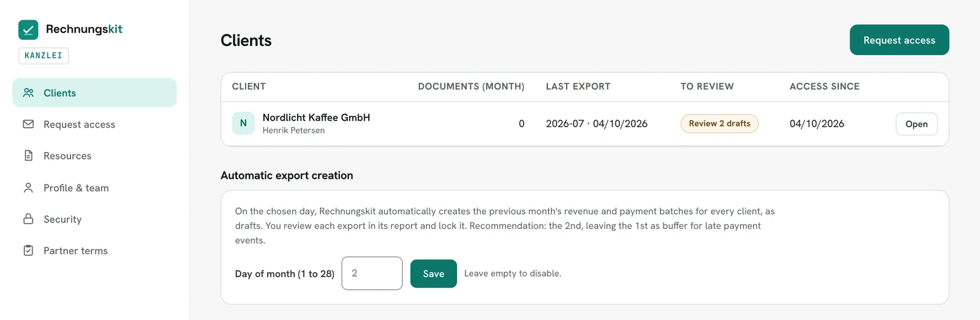Click the contact name Henrik Petersen

point(293,131)
